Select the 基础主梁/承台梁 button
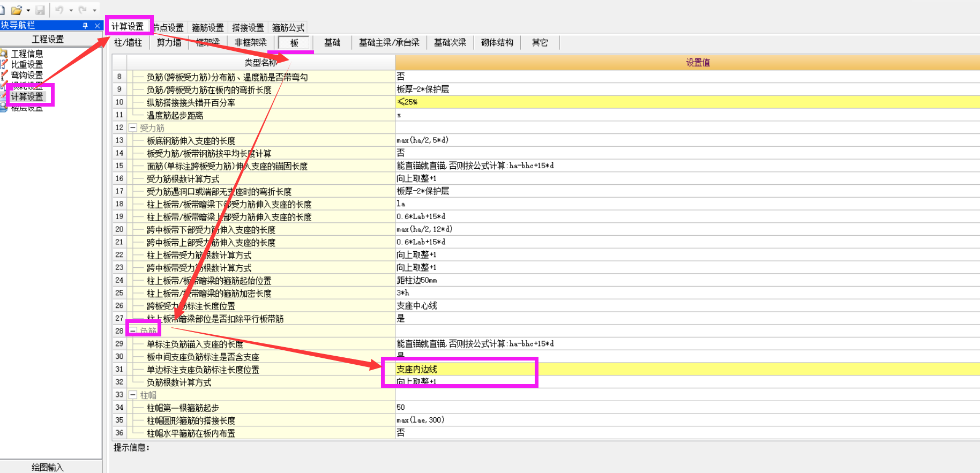Viewport: 980px width, 473px height. (x=390, y=42)
